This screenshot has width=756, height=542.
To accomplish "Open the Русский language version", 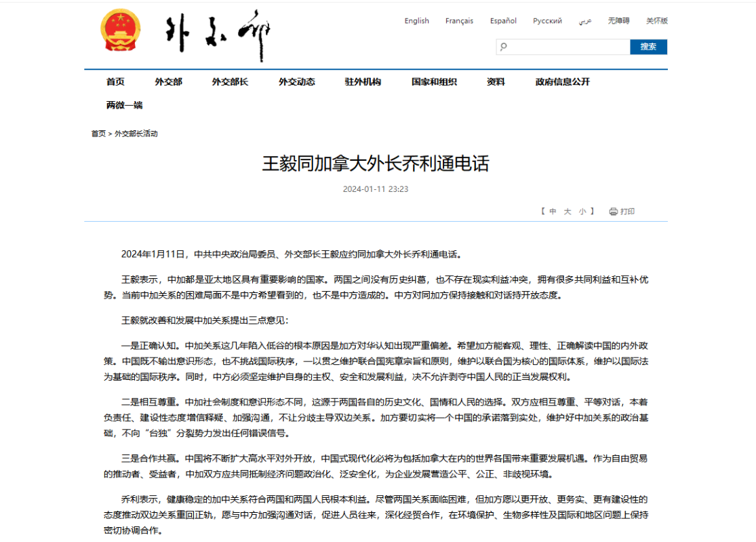I will tap(547, 21).
